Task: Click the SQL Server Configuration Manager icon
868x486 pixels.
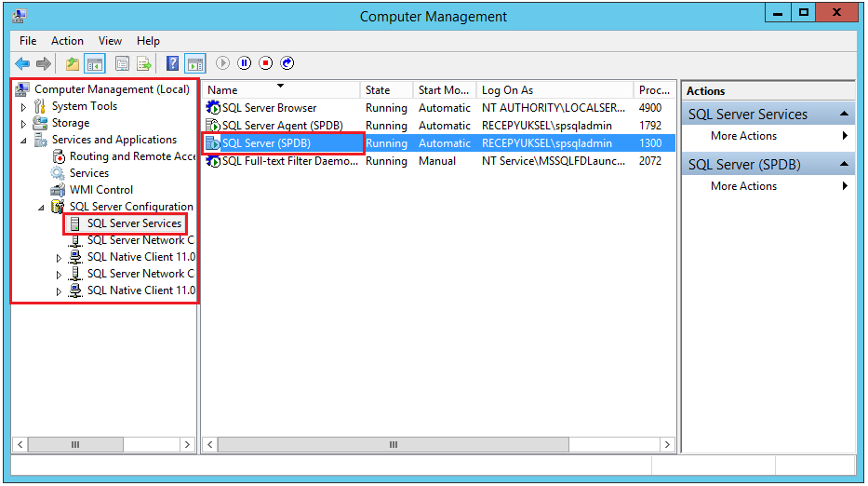Action: (x=58, y=206)
